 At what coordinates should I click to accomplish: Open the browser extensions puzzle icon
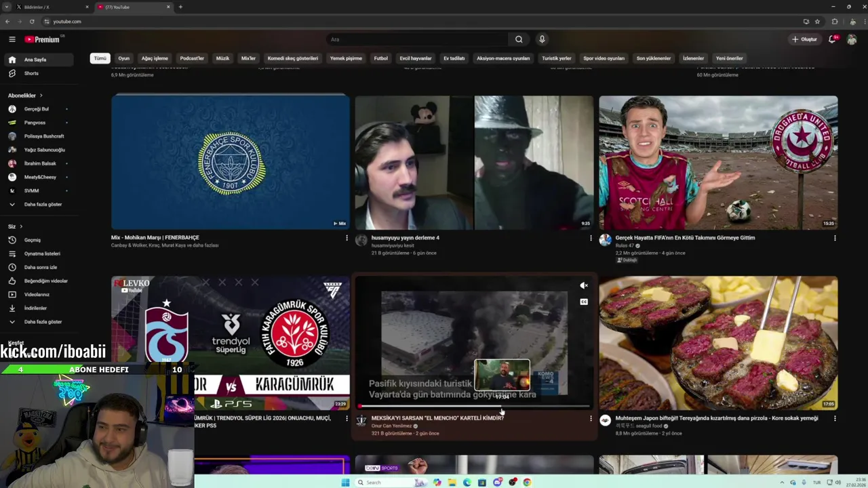[835, 22]
